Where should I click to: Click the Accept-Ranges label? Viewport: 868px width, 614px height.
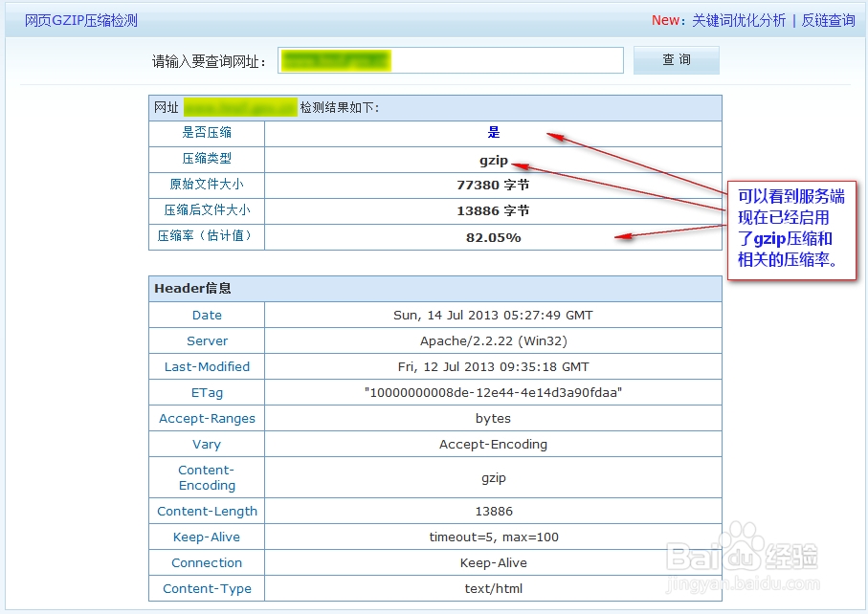207,418
